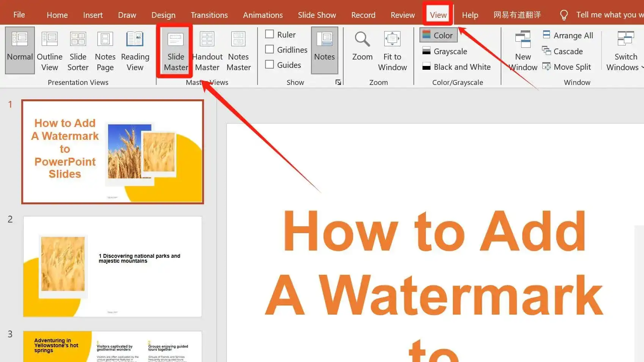
Task: Select Slide Sorter view
Action: (x=78, y=50)
